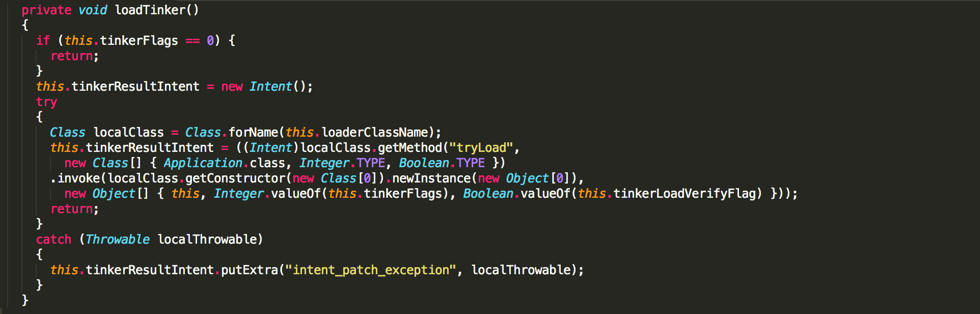Click the "intent_patch_exception" string
The width and height of the screenshot is (980, 314).
[x=371, y=270]
